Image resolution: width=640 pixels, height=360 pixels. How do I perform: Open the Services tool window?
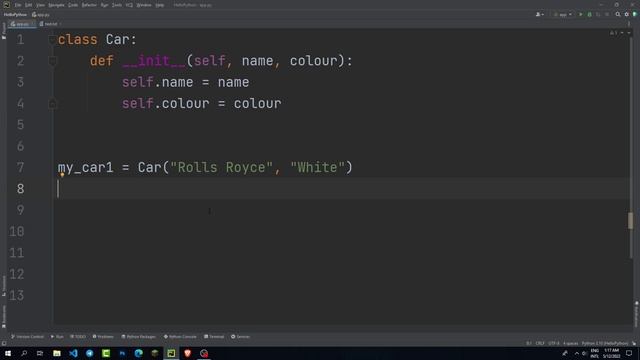click(240, 337)
